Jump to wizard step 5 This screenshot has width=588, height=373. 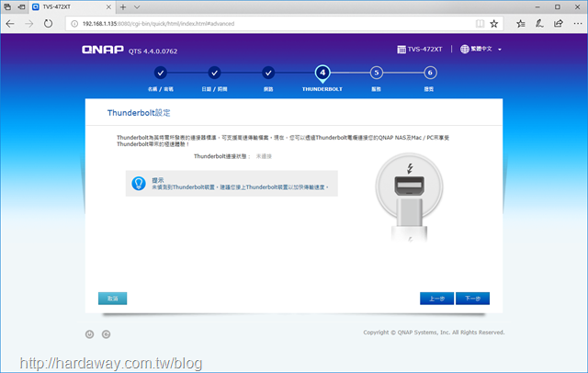pyautogui.click(x=376, y=73)
